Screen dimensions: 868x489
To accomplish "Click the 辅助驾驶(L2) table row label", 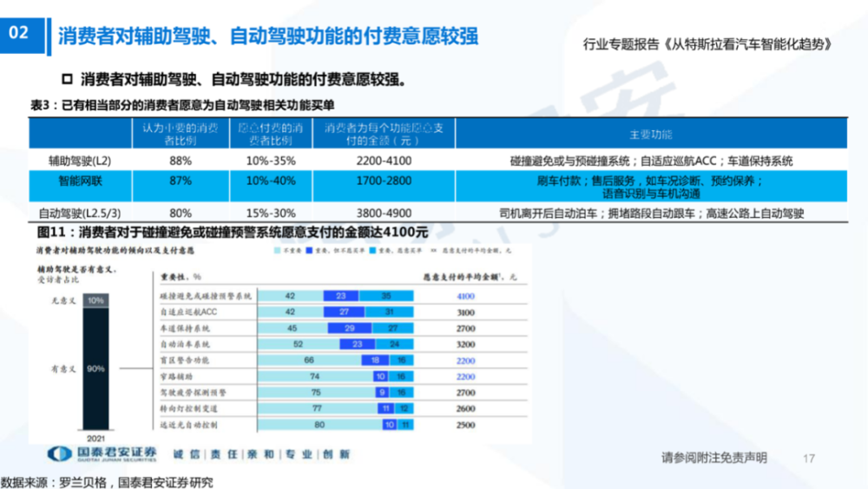I will pyautogui.click(x=80, y=162).
